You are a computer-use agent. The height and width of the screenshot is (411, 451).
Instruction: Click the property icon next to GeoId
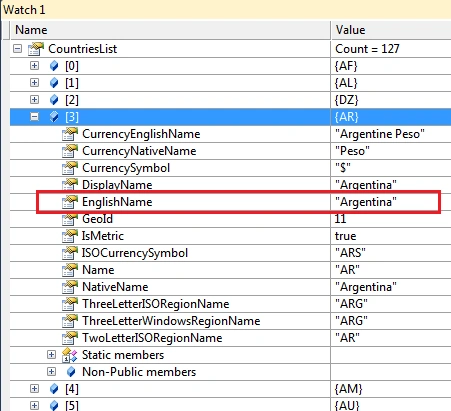click(70, 219)
